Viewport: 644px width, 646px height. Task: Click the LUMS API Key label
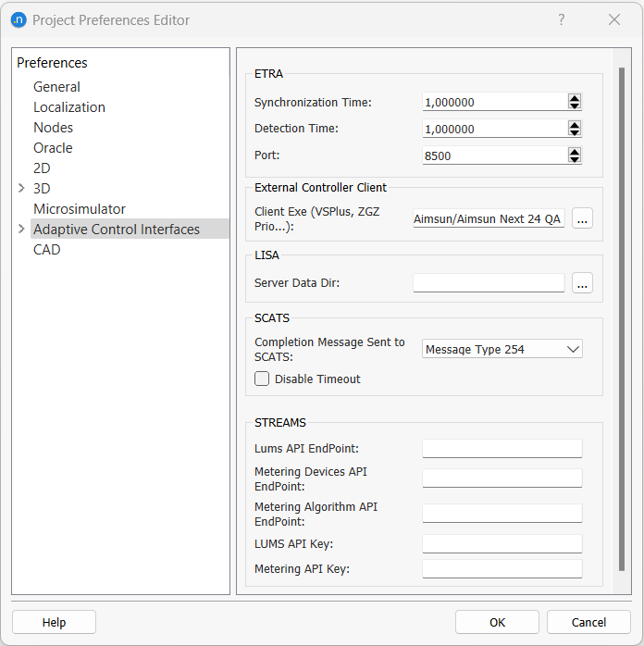(x=293, y=544)
